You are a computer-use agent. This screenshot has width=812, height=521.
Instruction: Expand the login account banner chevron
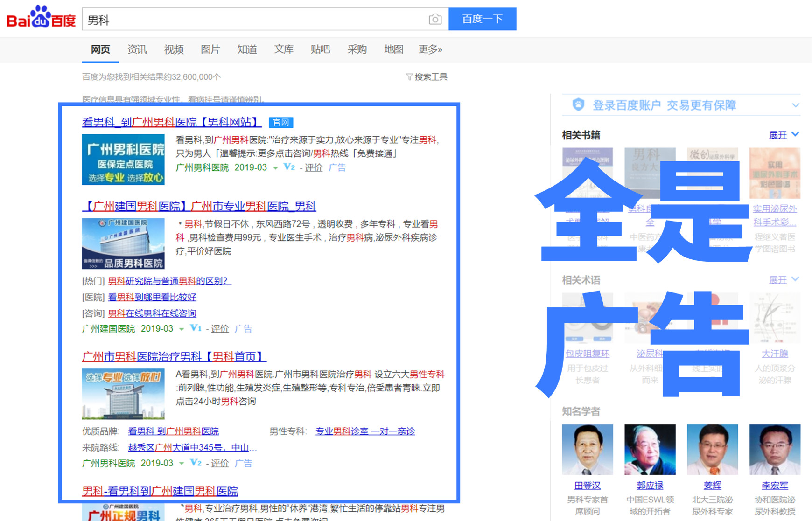coord(796,105)
